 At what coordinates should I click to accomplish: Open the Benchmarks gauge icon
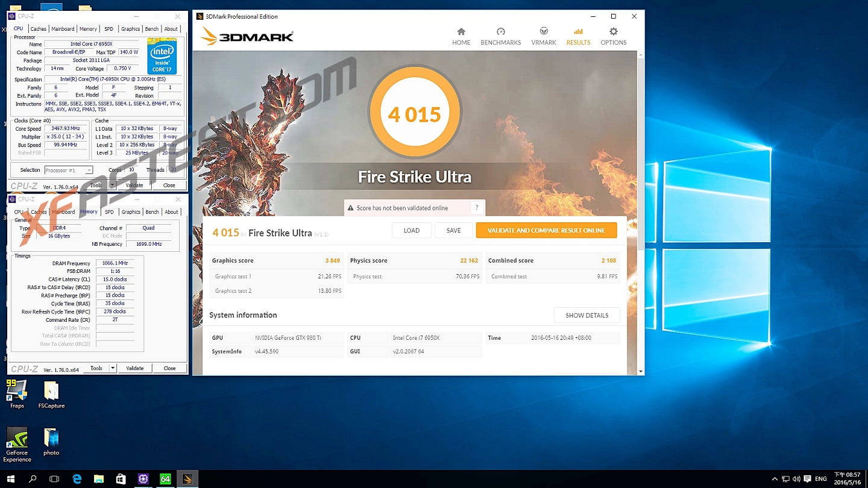click(x=500, y=32)
